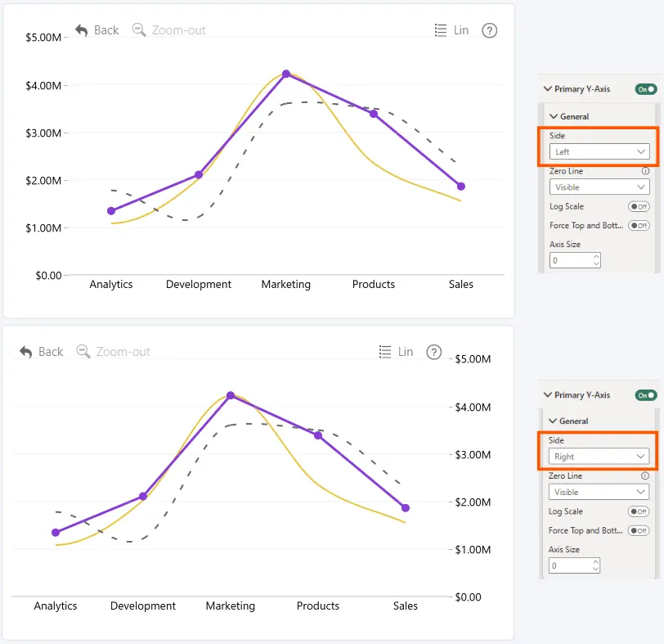Click the help question mark in bottom chart

(x=434, y=352)
